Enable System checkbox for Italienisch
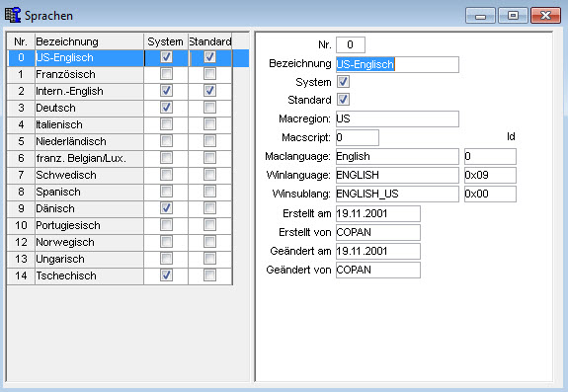Viewport: 568px width, 392px height. click(166, 124)
